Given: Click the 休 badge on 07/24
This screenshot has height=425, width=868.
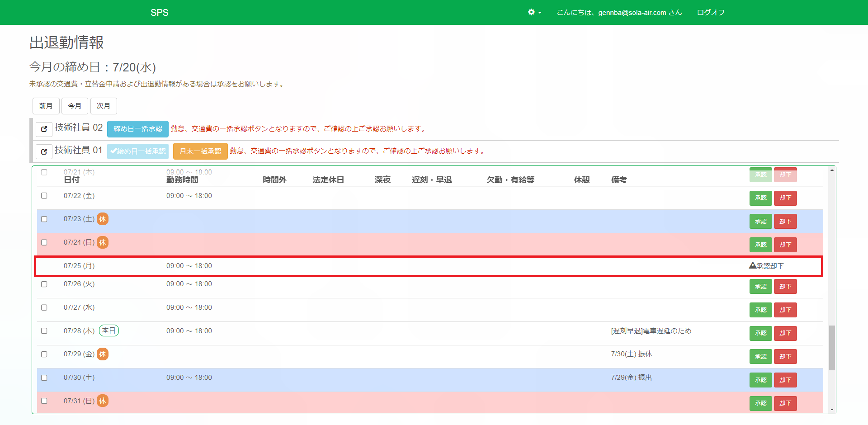Looking at the screenshot, I should pyautogui.click(x=103, y=242).
